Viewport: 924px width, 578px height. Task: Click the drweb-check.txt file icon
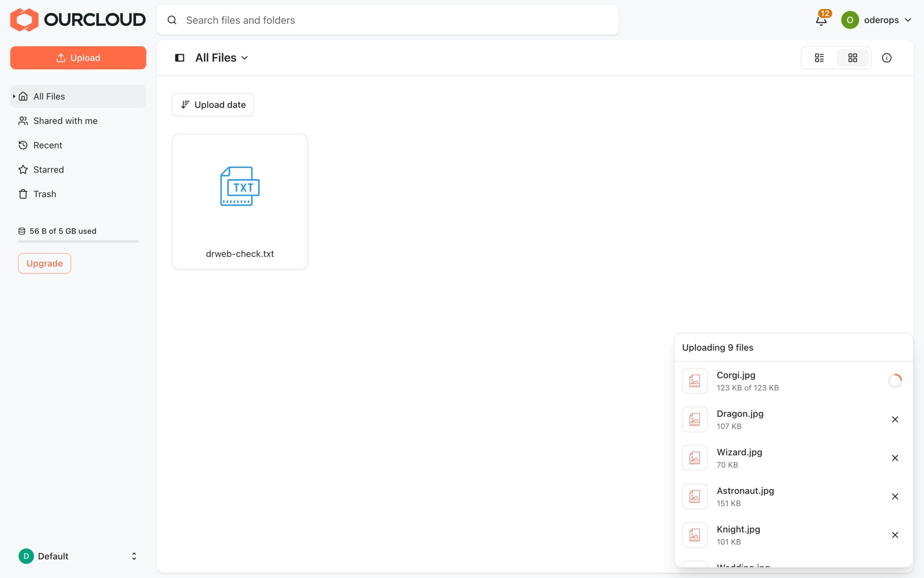tap(240, 186)
